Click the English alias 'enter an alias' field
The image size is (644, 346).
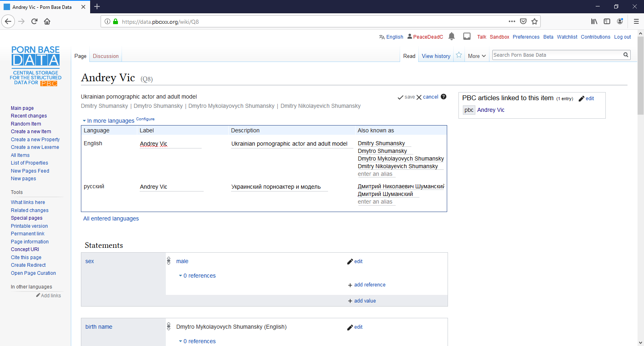[375, 174]
